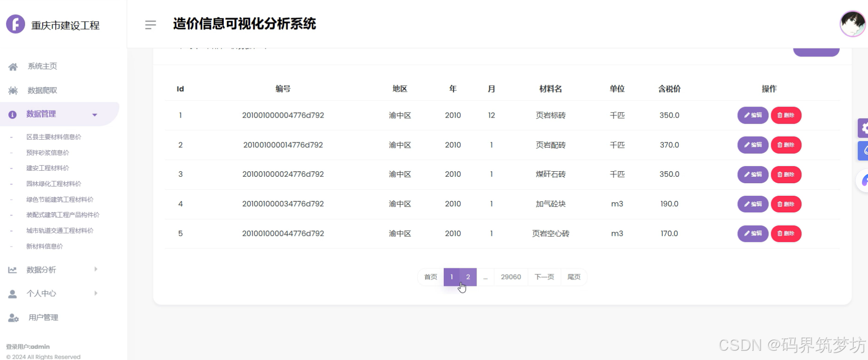868x360 pixels.
Task: Click code 201001000014776d792 cell
Action: coord(283,145)
